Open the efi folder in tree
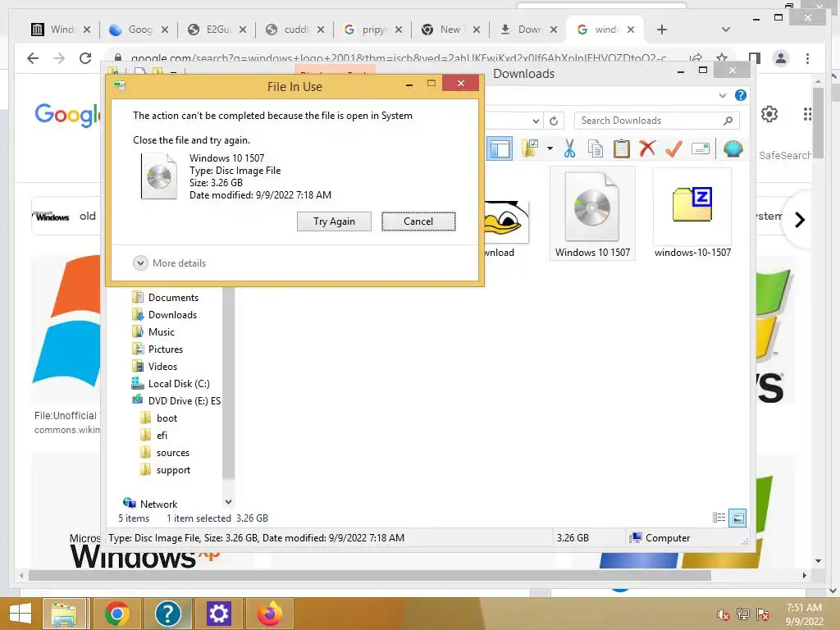Viewport: 840px width, 630px height. (x=154, y=435)
